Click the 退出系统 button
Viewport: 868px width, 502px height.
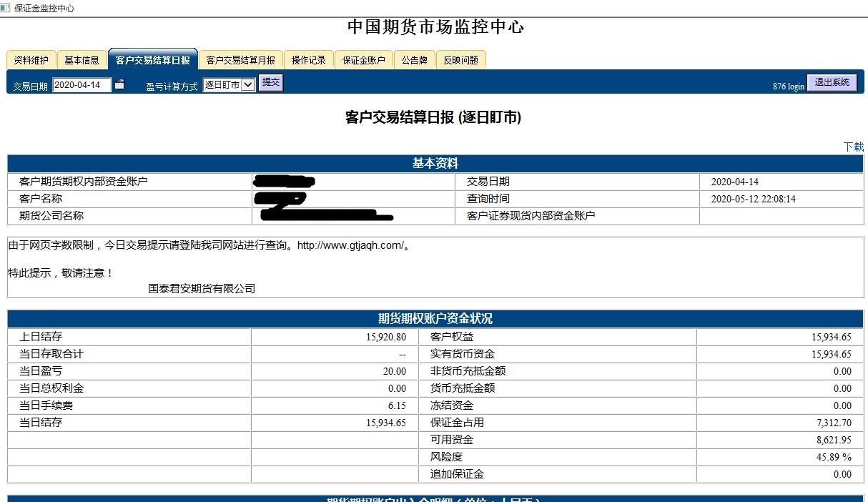(x=832, y=83)
